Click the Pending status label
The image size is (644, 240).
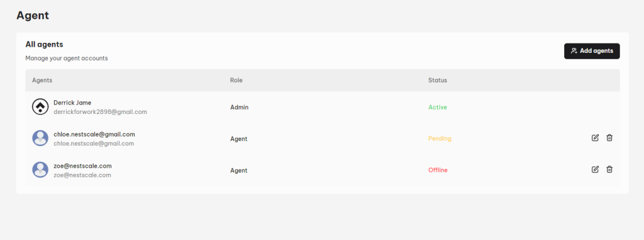pyautogui.click(x=440, y=139)
